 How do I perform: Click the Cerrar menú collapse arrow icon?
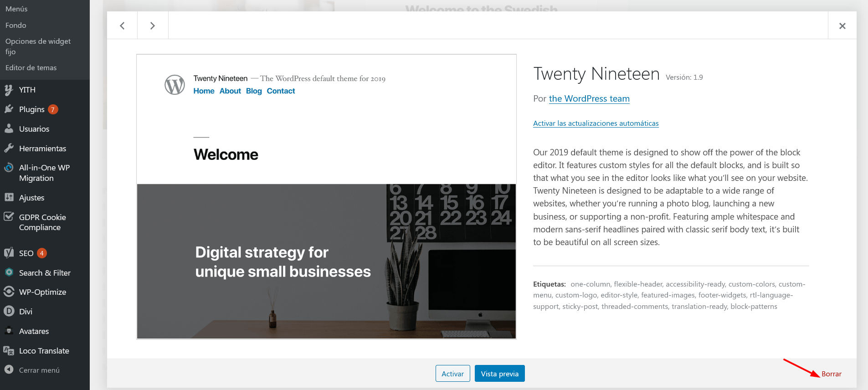(x=9, y=369)
